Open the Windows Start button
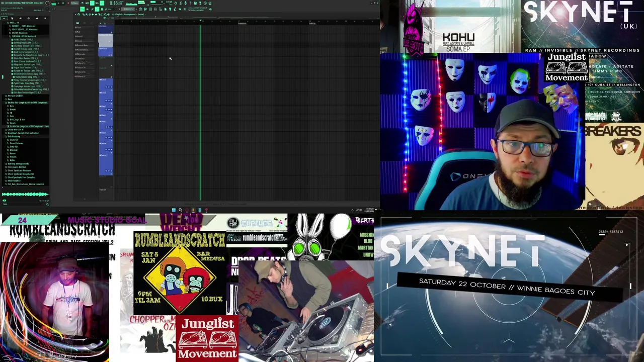The height and width of the screenshot is (362, 644). pos(174,210)
